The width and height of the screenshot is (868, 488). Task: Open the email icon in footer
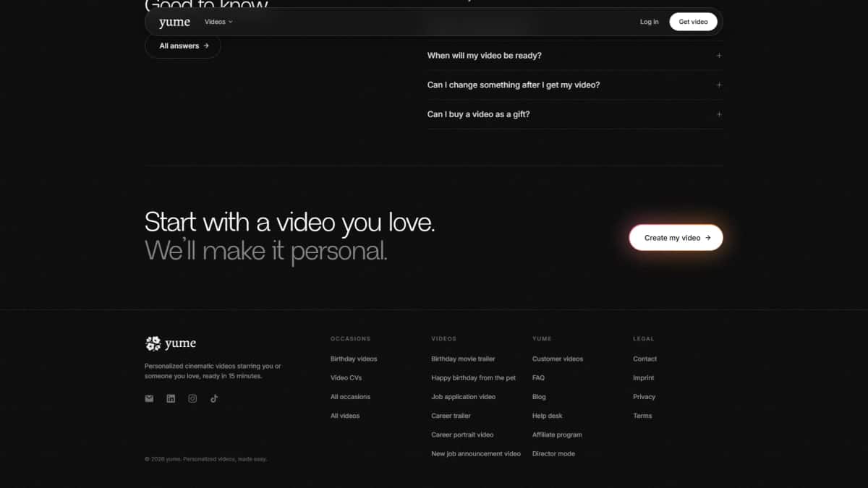point(149,398)
